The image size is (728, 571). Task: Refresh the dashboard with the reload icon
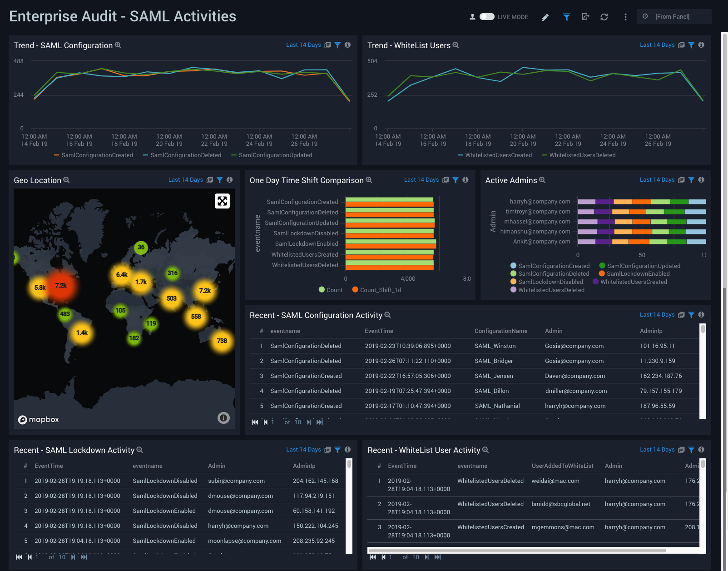coord(604,17)
